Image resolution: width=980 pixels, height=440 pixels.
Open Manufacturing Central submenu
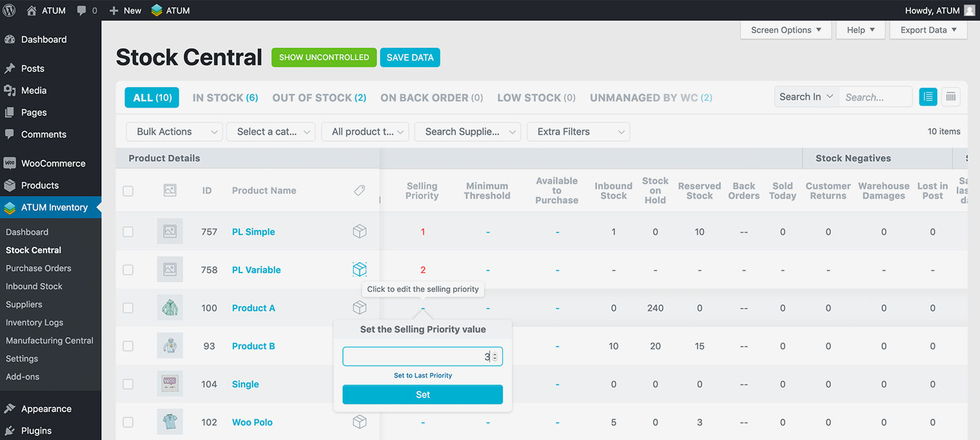(50, 340)
